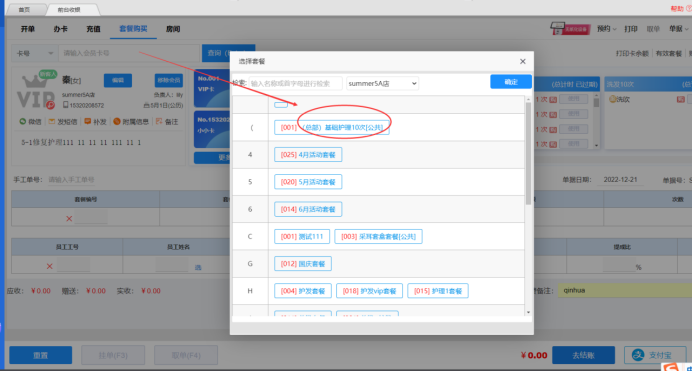692x372 pixels.
Task: Click the VIP crown avatar icon
Action: pos(34,90)
